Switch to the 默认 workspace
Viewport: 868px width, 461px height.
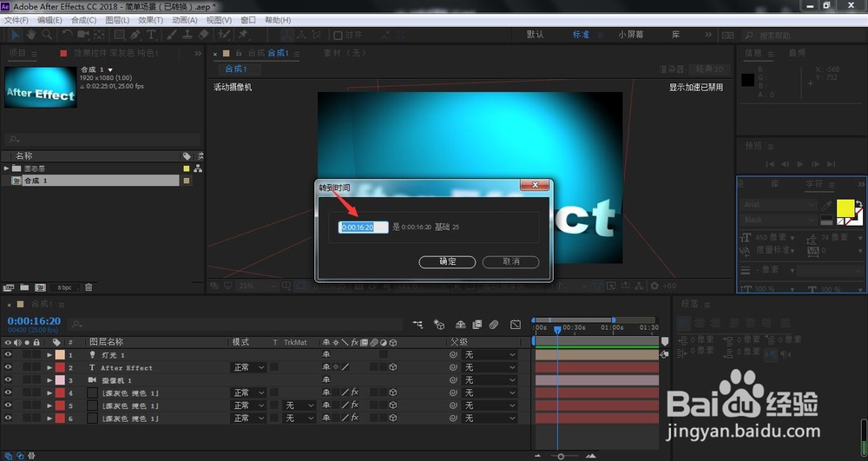click(x=535, y=35)
